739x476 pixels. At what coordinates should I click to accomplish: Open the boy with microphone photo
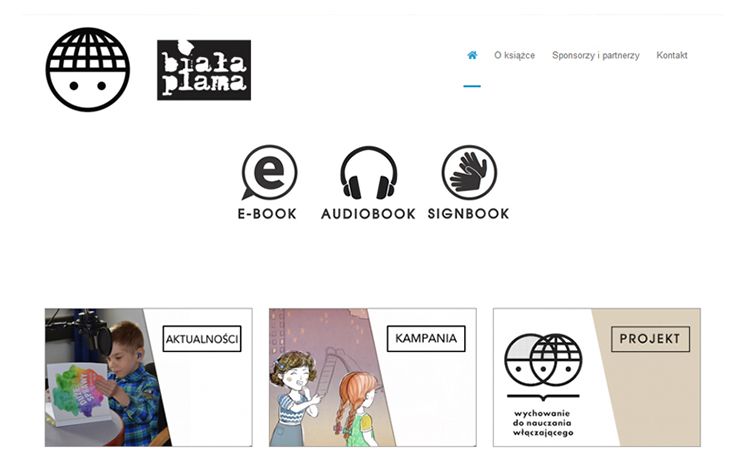coord(104,378)
